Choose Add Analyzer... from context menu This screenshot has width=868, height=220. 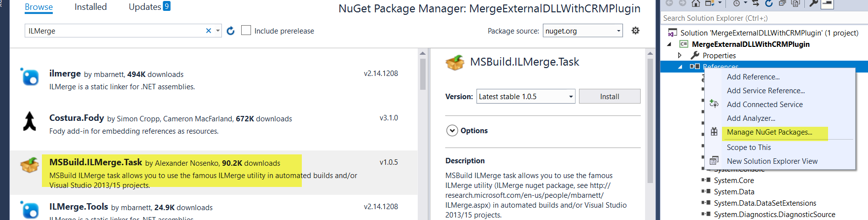(751, 118)
